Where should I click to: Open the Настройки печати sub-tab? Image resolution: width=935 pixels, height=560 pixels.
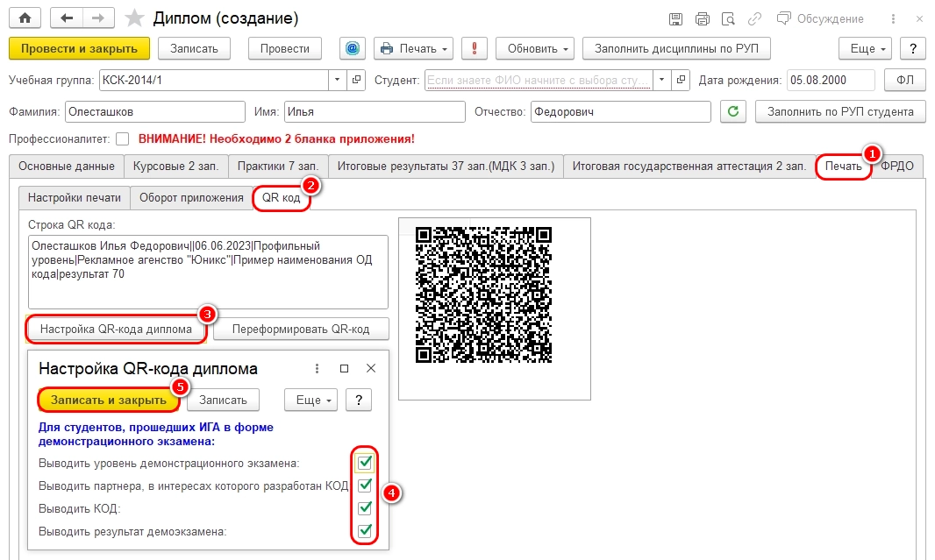click(x=74, y=198)
